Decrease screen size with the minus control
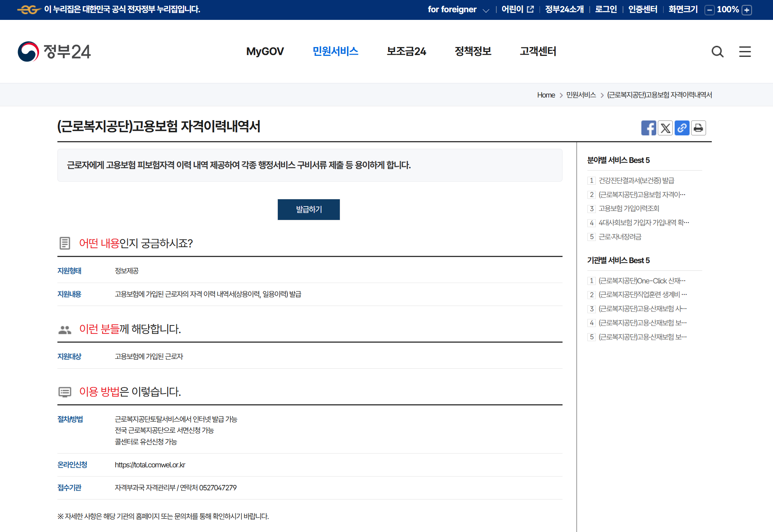Image resolution: width=773 pixels, height=532 pixels. click(709, 10)
